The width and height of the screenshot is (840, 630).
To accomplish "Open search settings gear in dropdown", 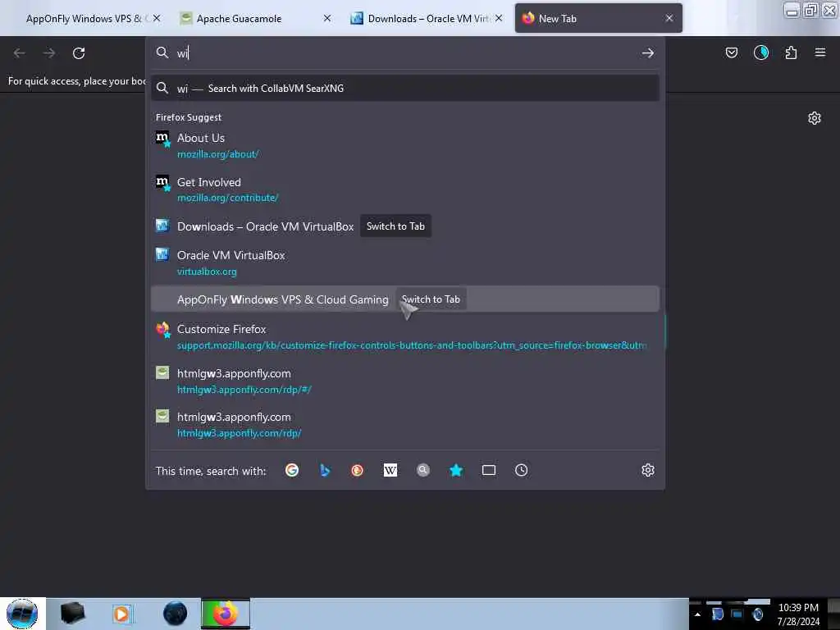I will point(648,470).
